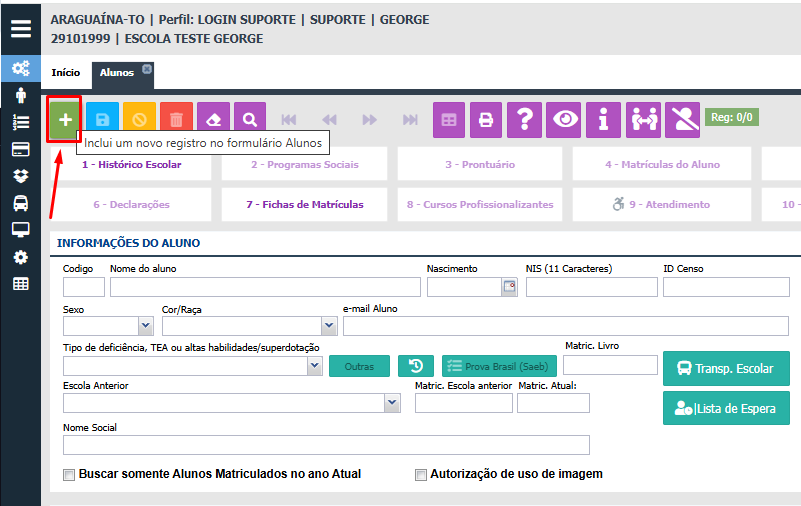801x506 pixels.
Task: Click the bus icon in the left sidebar
Action: [x=20, y=203]
